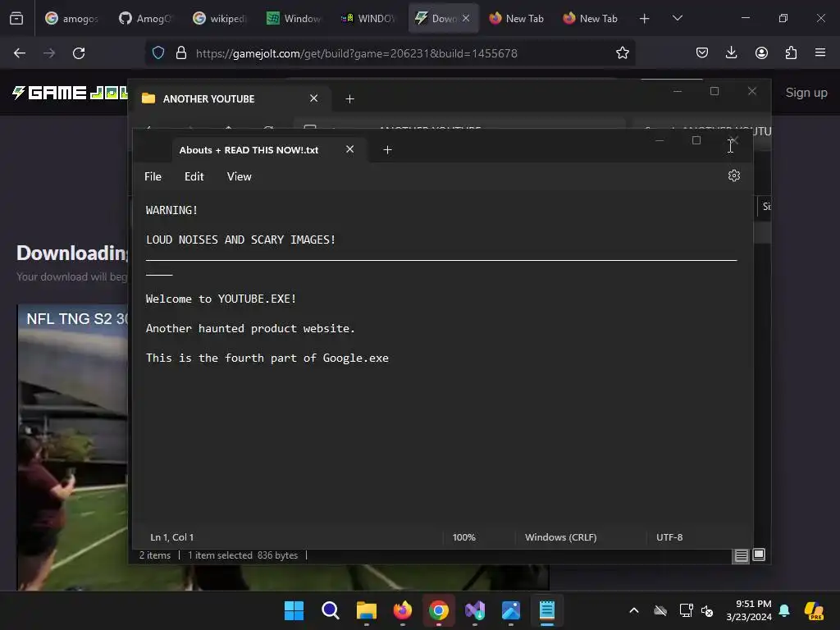Open File Explorer from taskbar
Screen dimensions: 840x630
coord(367,610)
